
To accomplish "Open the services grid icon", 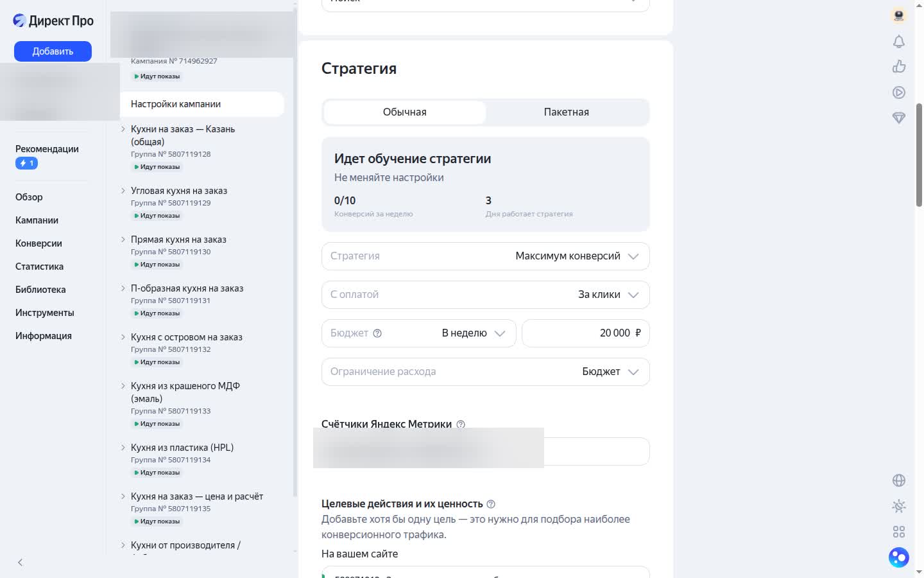I will pos(899,532).
